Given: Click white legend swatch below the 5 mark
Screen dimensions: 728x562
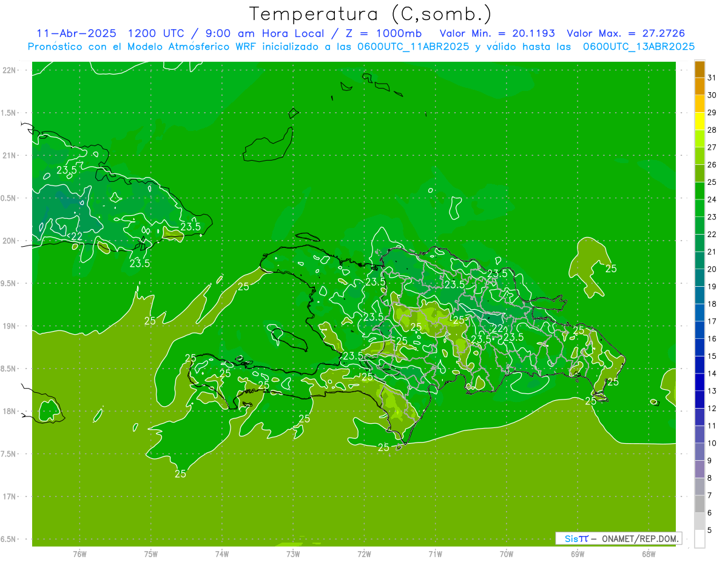Looking at the screenshot, I should pyautogui.click(x=699, y=539).
